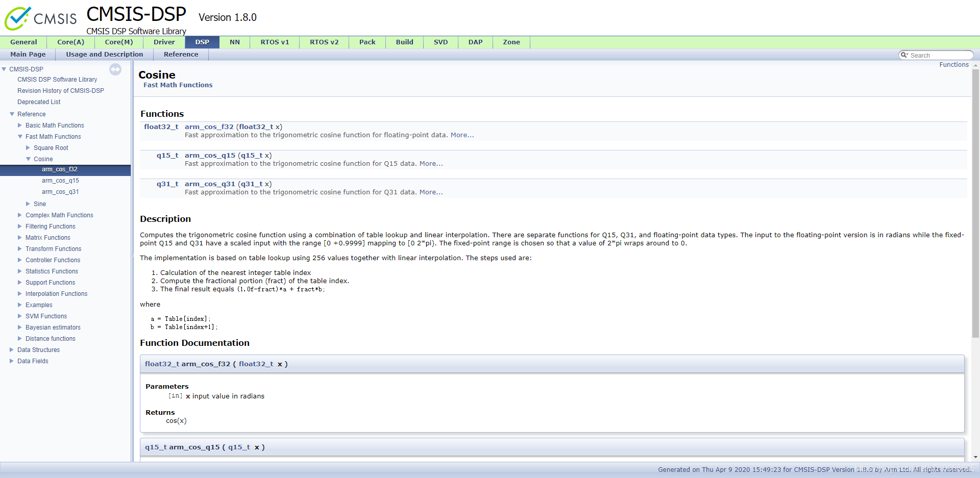Open Fast Math Functions breadcrumb link
The width and height of the screenshot is (980, 478).
point(178,85)
